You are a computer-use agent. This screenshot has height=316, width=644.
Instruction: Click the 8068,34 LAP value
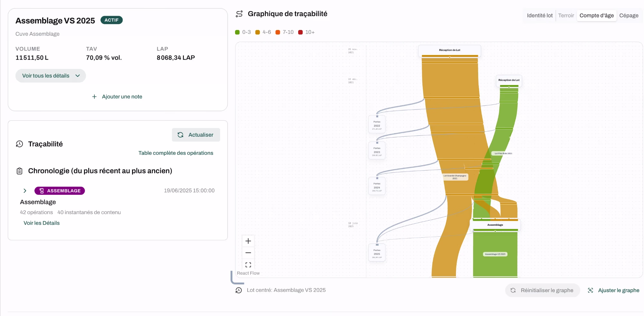point(176,58)
